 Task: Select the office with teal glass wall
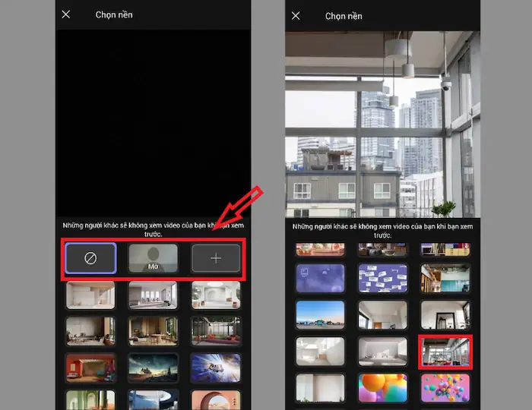445,278
